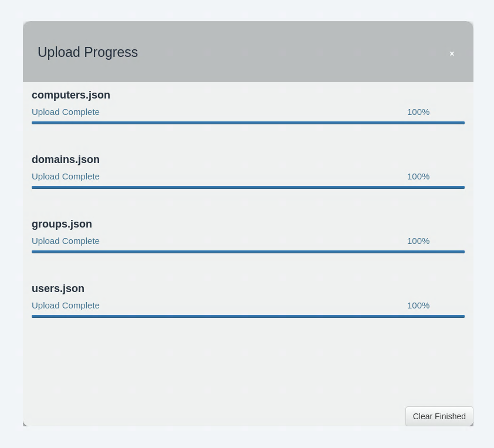Click the Clear Finished button
The image size is (494, 448).
tap(439, 416)
